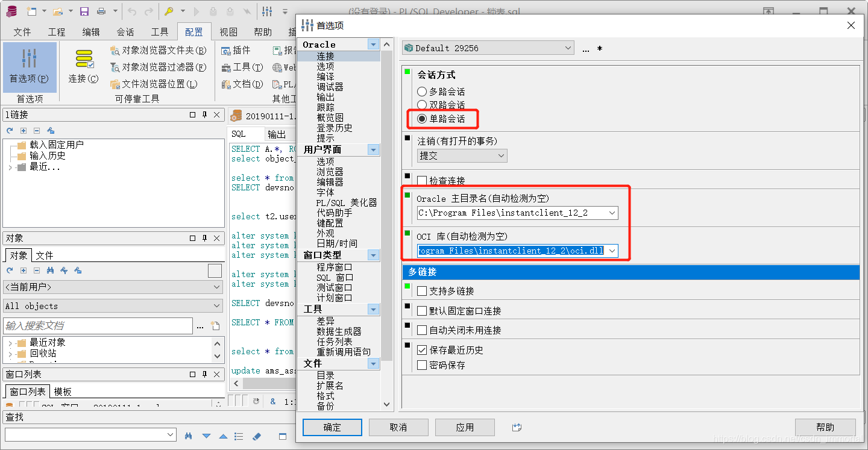Click the find-previous up triangle in 查找 bar
Image resolution: width=868 pixels, height=450 pixels.
tap(223, 436)
